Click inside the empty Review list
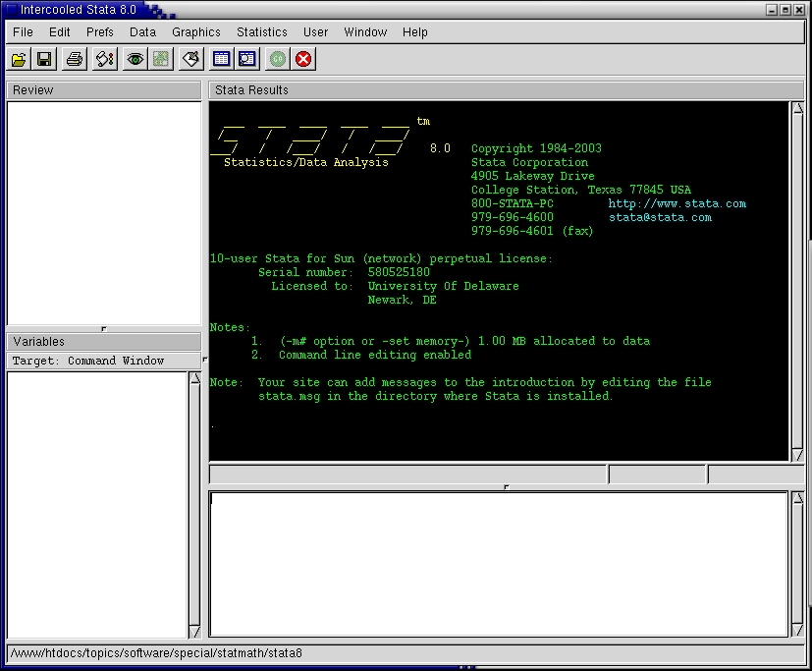This screenshot has height=671, width=812. pos(103,213)
